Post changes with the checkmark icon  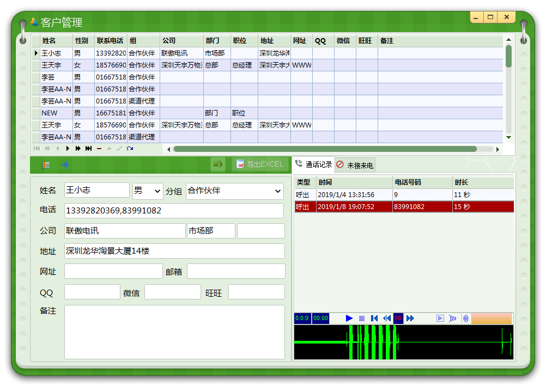coord(119,149)
